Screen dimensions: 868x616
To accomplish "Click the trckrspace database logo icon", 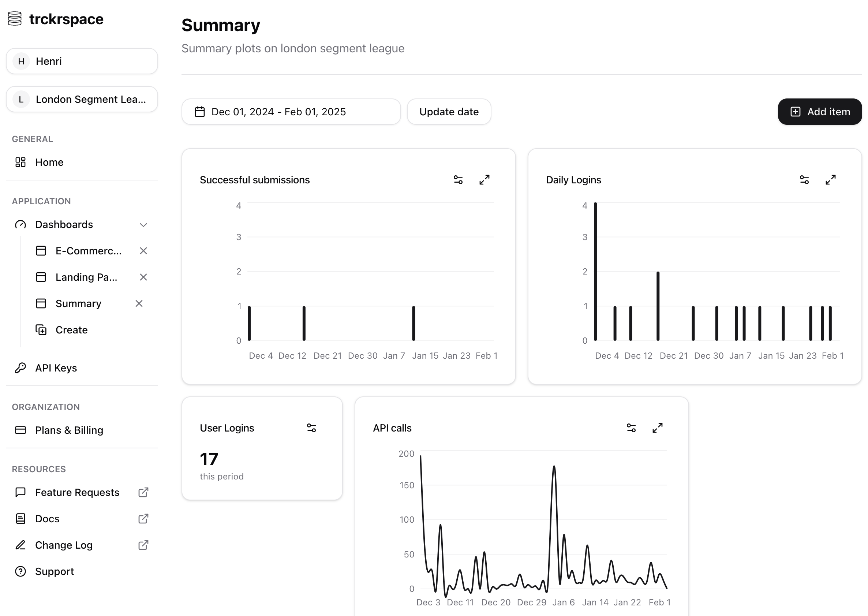I will pyautogui.click(x=14, y=19).
